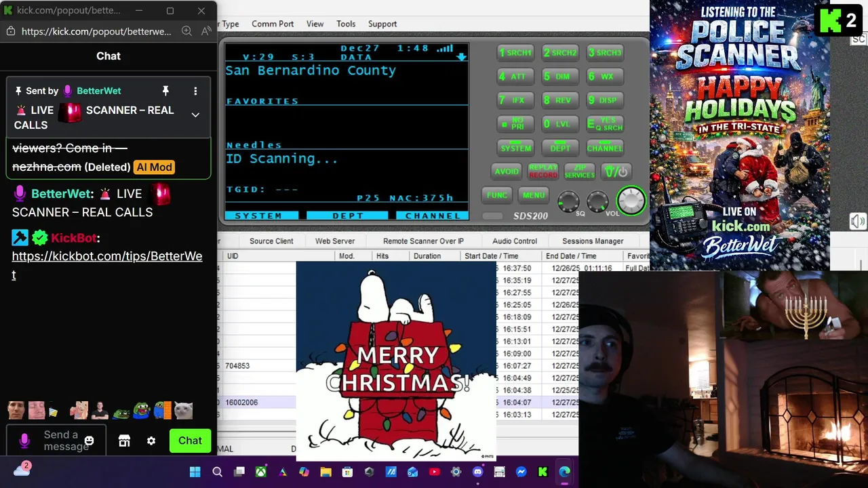
Task: Click the large white scroll knob
Action: coord(631,201)
